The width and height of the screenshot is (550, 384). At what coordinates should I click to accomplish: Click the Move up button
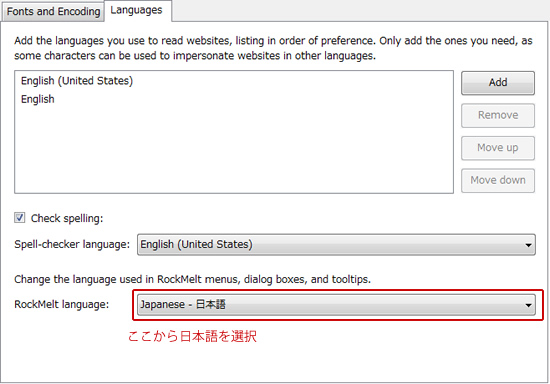[x=498, y=148]
